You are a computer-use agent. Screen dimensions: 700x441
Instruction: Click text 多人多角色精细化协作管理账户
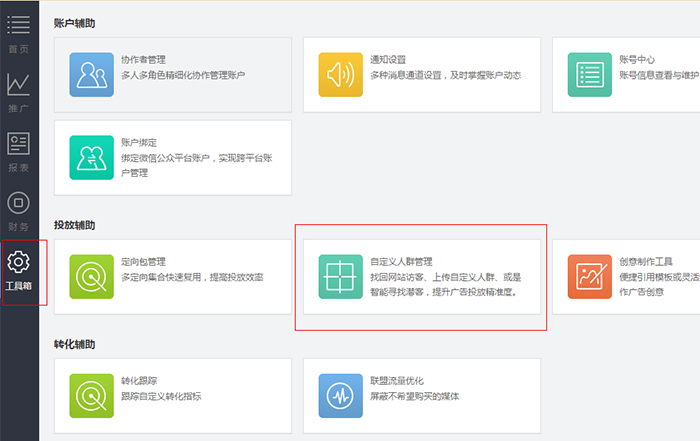(183, 75)
